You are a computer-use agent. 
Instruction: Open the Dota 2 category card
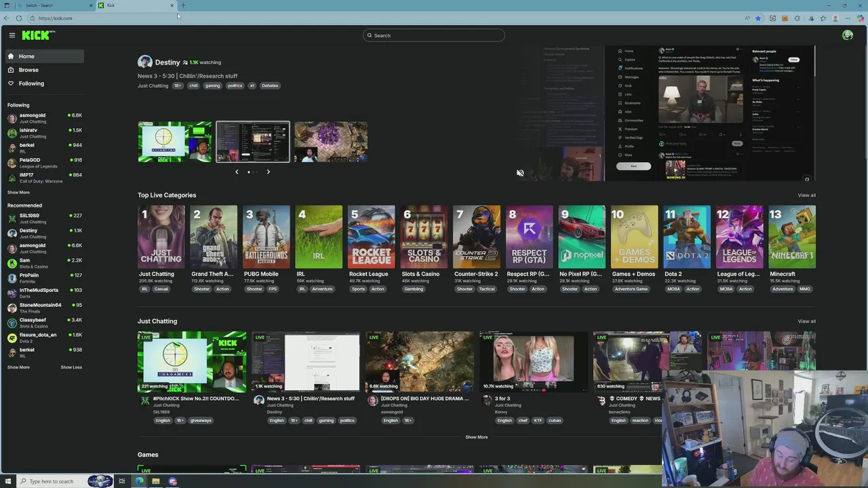click(687, 237)
